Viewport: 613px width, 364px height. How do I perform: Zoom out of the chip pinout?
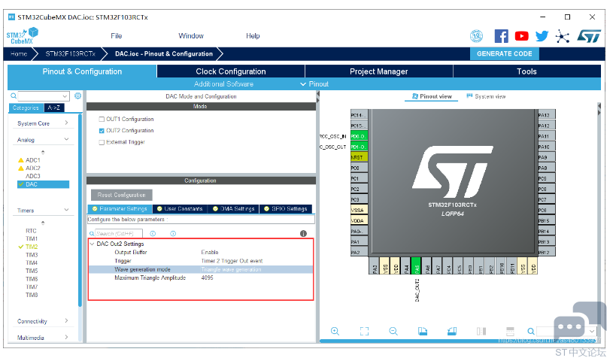pos(393,331)
